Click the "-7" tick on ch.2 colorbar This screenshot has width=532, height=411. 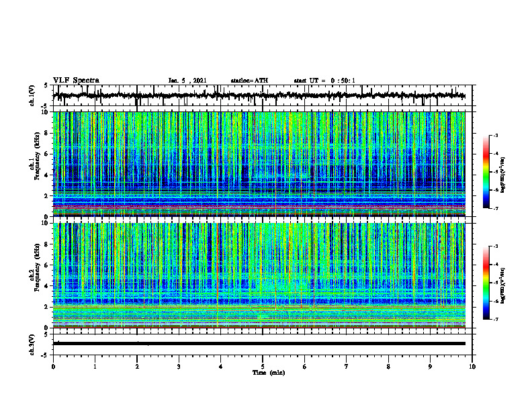tap(496, 319)
